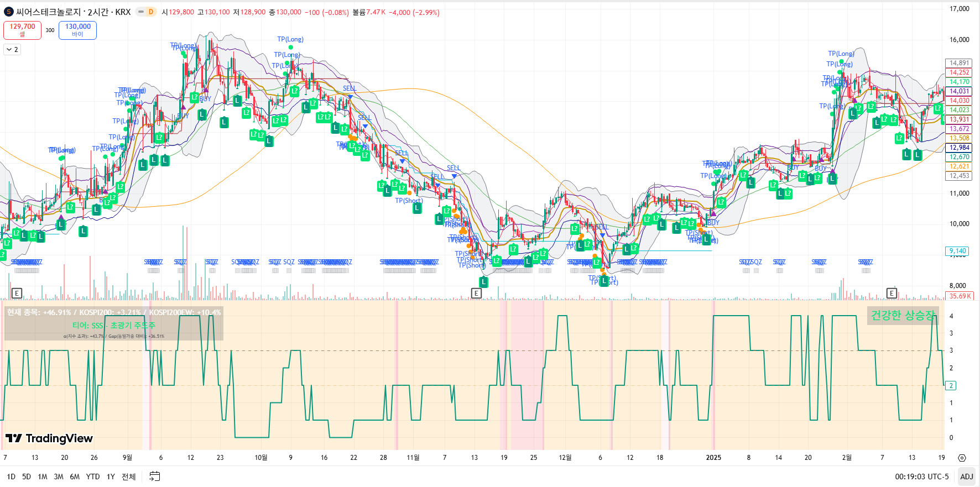Viewport: 980px width, 487px height.
Task: Select the 전체 (all) time range
Action: (x=129, y=476)
